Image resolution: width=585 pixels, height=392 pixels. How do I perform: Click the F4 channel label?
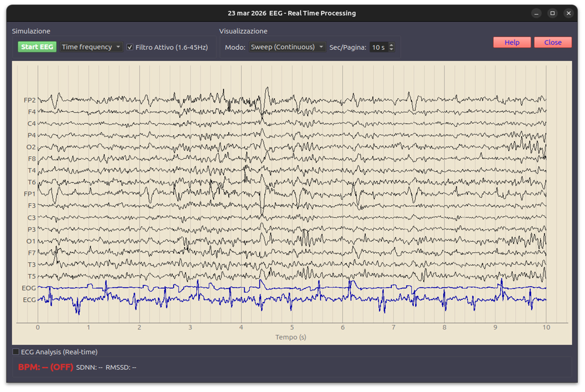(x=32, y=112)
